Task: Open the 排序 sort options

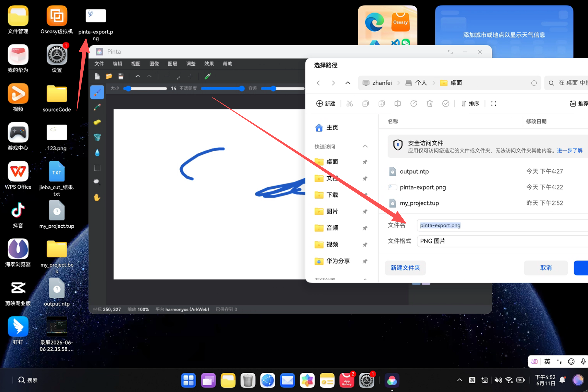Action: [x=470, y=104]
